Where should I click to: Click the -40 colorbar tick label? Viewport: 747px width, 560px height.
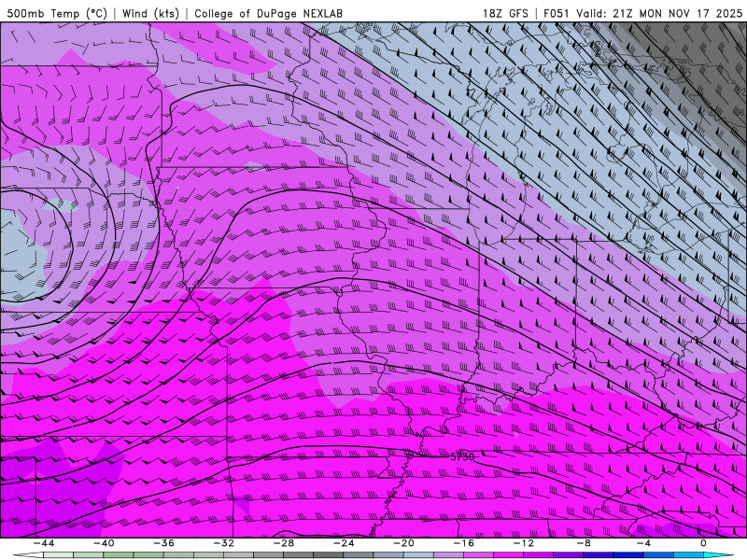pos(104,543)
